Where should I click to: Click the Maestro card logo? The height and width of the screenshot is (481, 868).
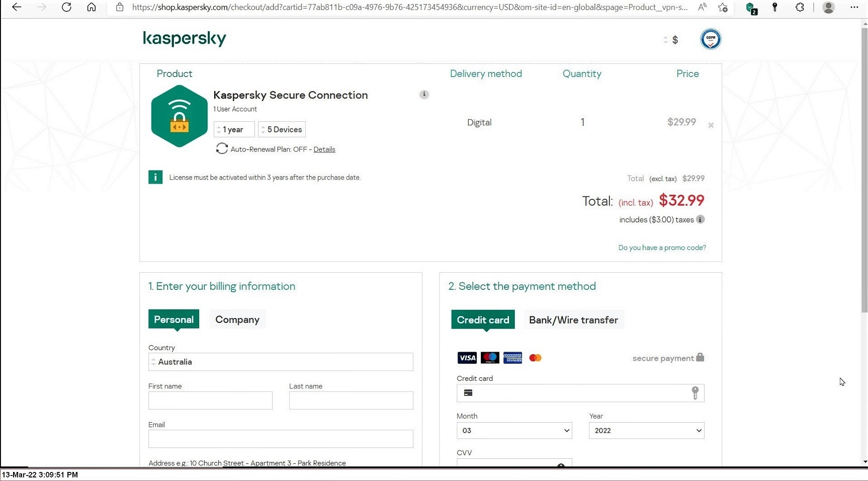click(490, 358)
